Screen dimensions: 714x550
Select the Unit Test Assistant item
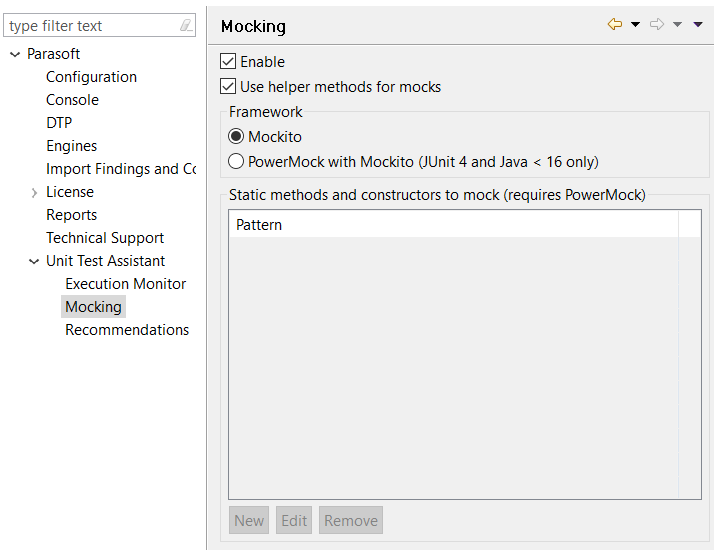point(105,261)
